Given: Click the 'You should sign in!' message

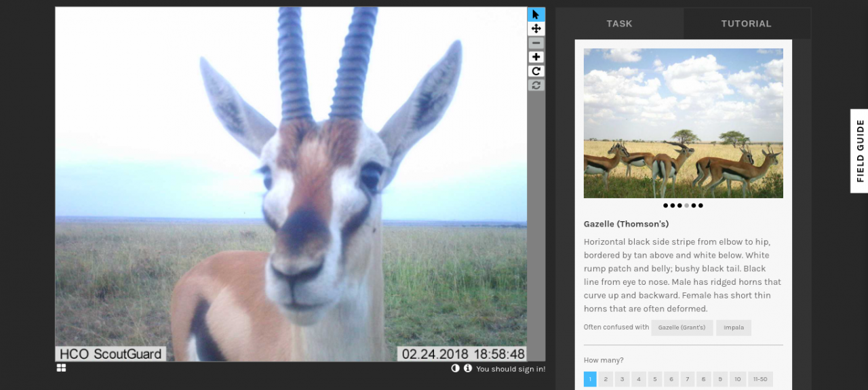Looking at the screenshot, I should click(511, 369).
